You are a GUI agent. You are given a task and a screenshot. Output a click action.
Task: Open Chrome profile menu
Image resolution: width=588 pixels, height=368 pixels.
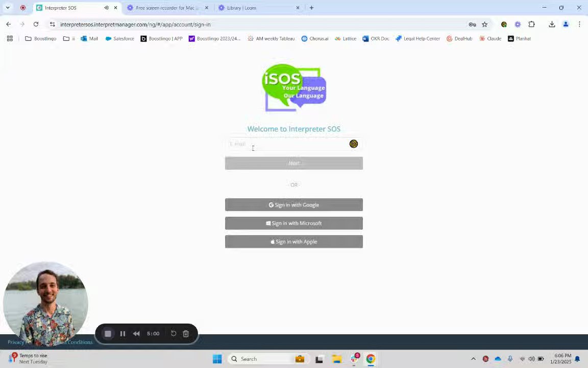pos(566,25)
